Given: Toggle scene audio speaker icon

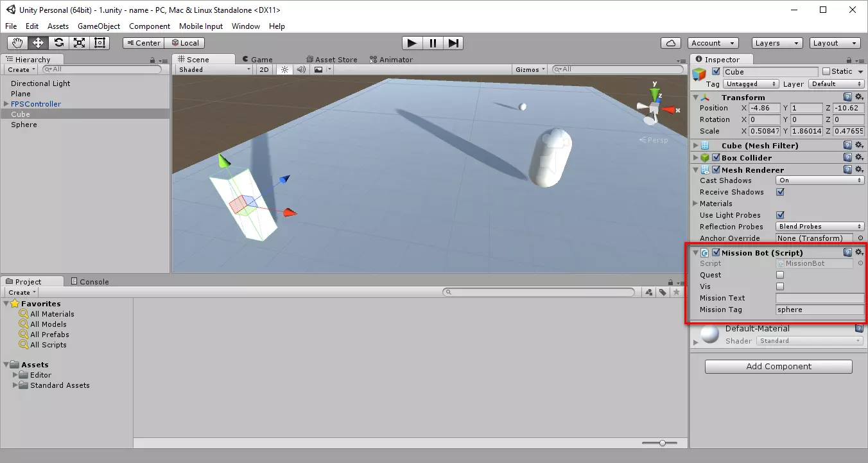Looking at the screenshot, I should point(301,69).
